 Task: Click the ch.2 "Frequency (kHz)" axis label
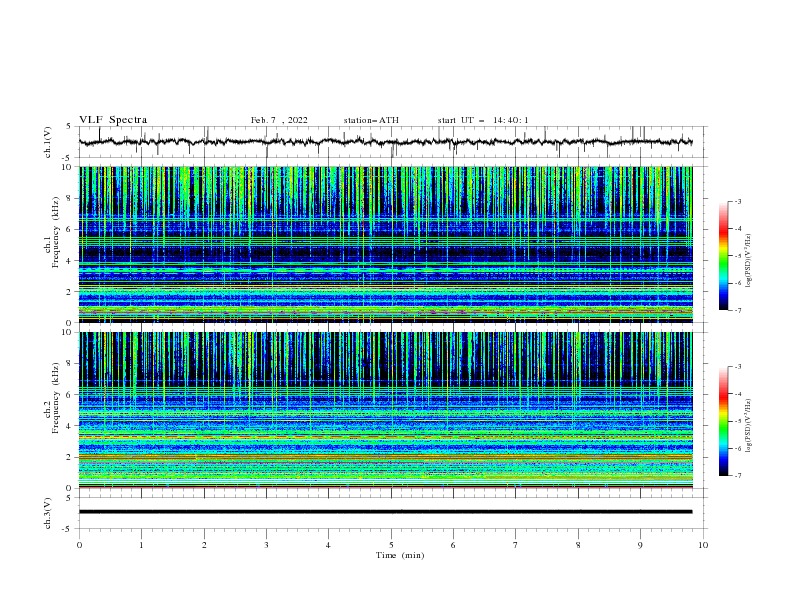[x=55, y=398]
